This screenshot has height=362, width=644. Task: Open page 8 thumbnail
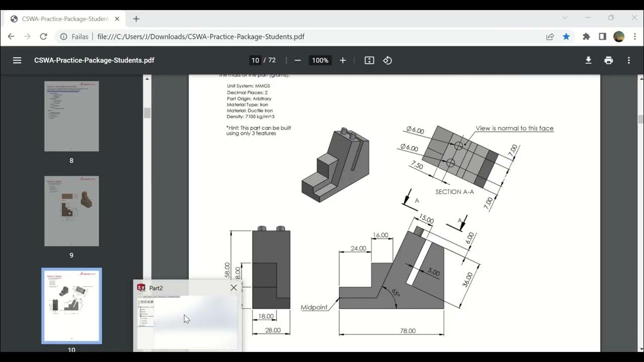[71, 116]
